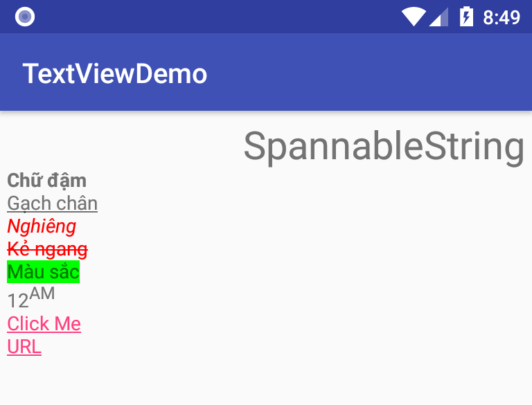
Task: Tap the dark blue status bar background
Action: click(x=217, y=17)
